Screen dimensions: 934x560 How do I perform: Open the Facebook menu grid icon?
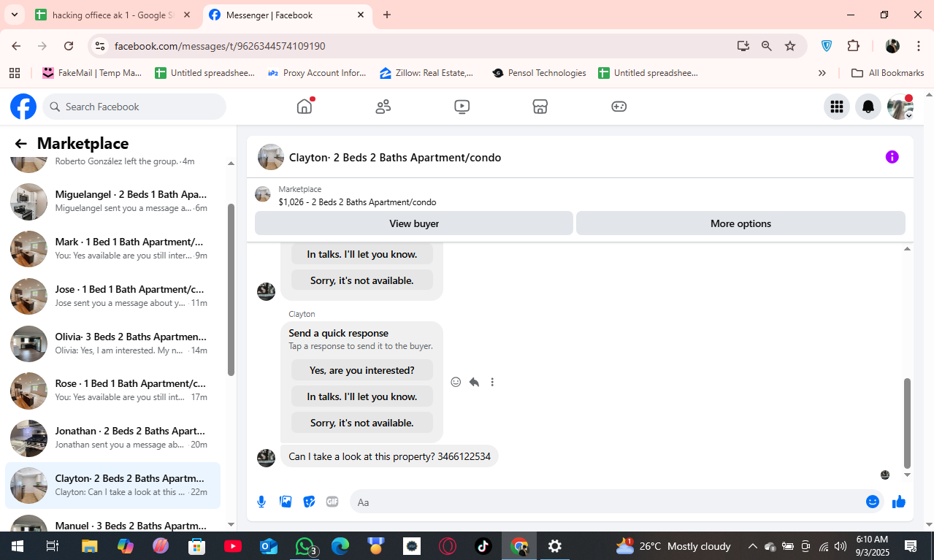[837, 107]
